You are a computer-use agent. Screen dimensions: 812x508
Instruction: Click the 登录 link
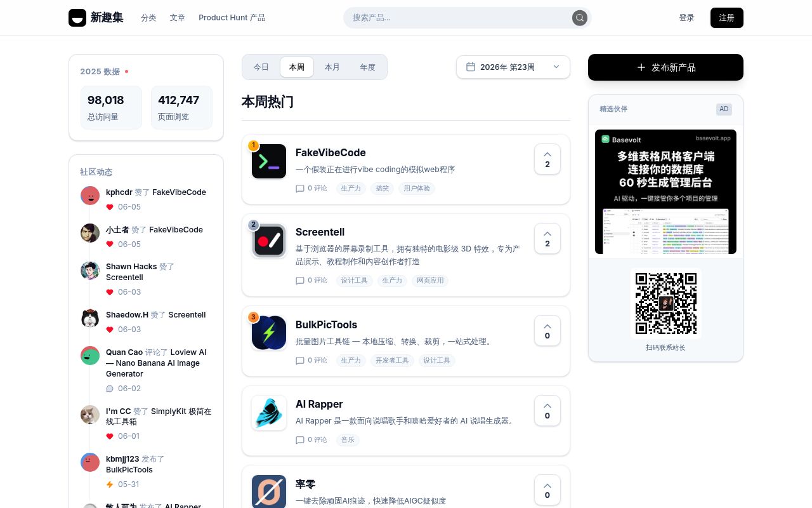pyautogui.click(x=686, y=18)
